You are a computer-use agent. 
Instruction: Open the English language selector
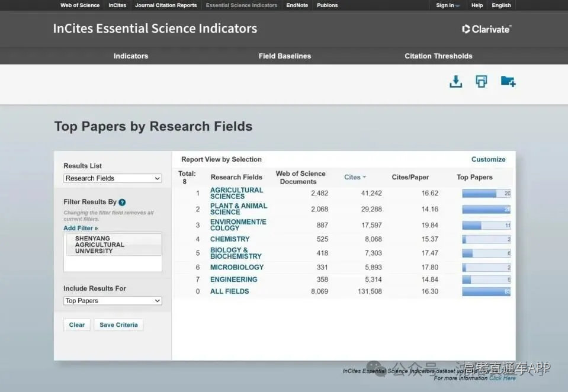pos(501,5)
